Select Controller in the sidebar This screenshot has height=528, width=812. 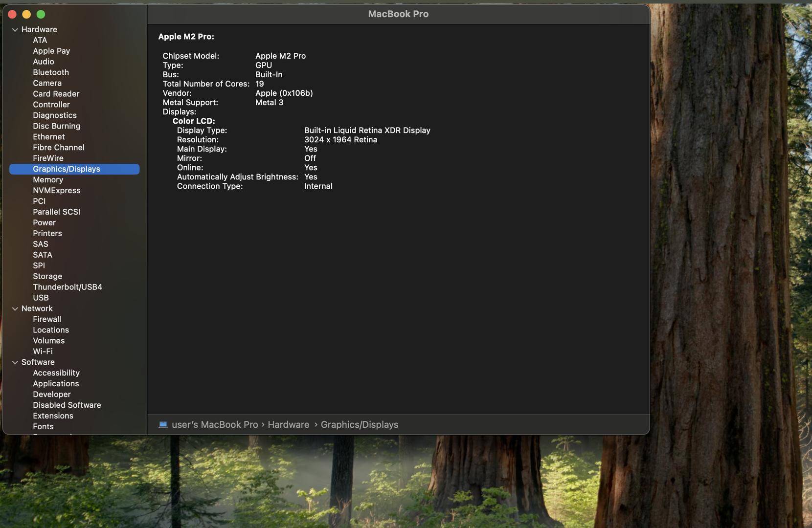pyautogui.click(x=51, y=105)
